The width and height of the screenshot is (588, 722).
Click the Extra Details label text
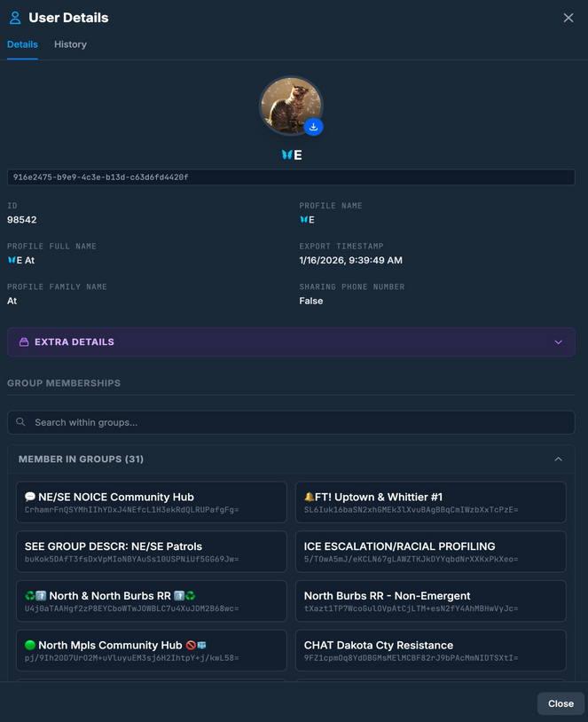click(x=74, y=342)
